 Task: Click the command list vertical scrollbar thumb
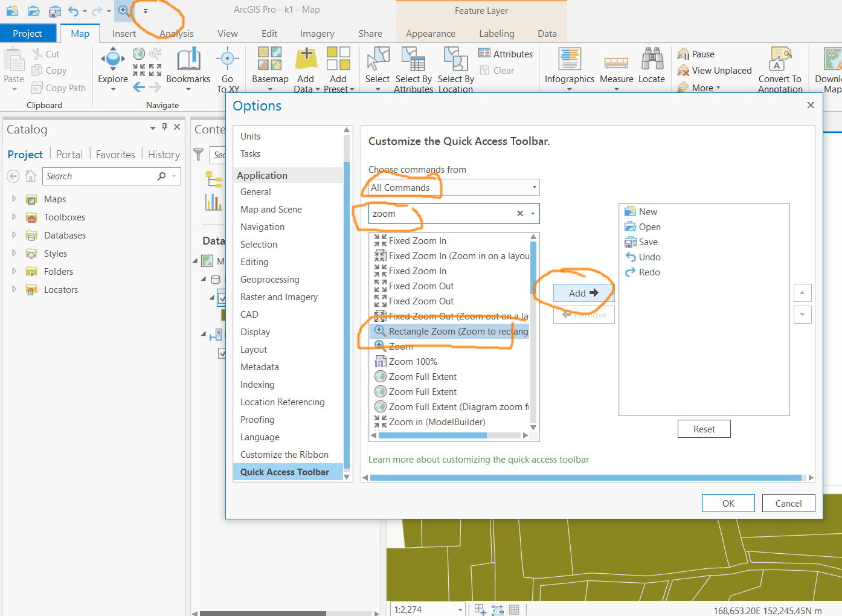tap(533, 267)
